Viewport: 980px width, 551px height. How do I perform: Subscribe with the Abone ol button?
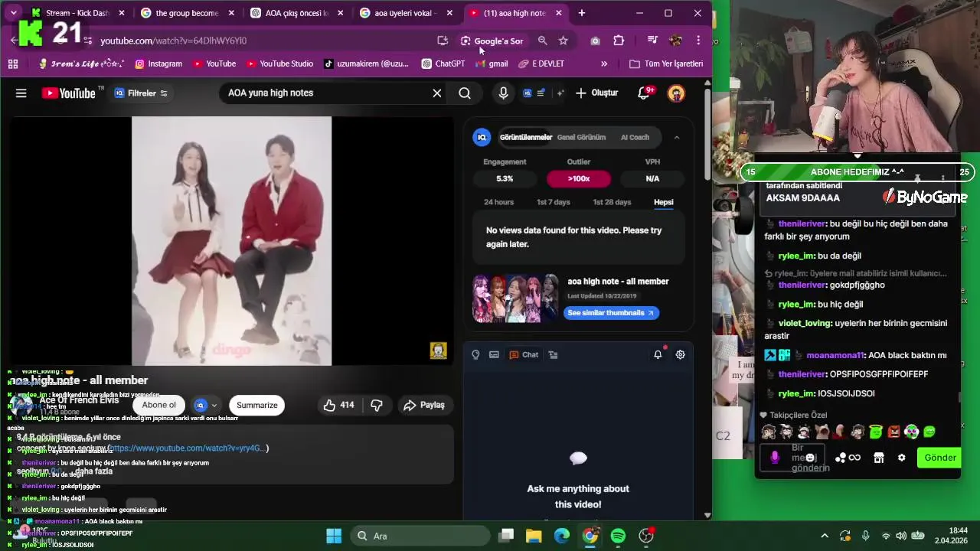159,405
